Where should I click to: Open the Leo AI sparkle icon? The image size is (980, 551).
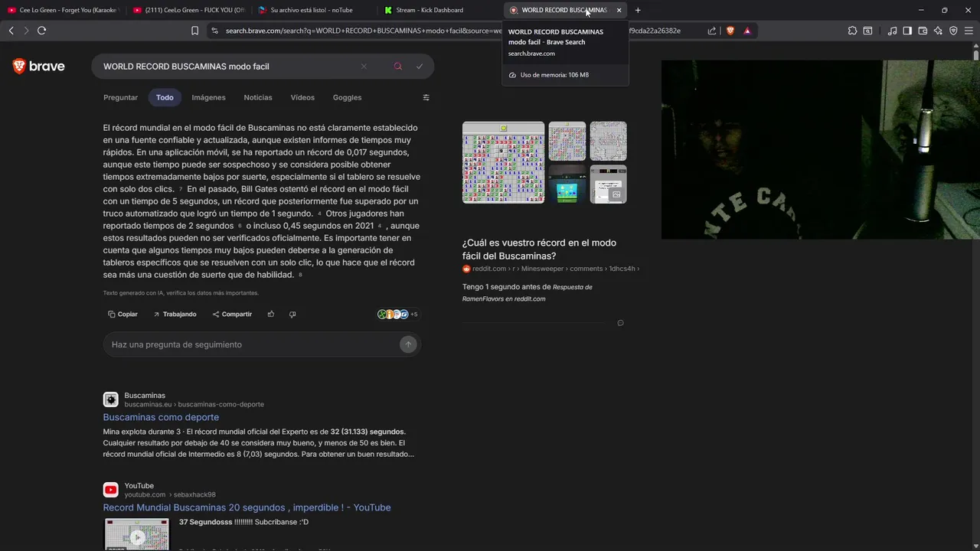(938, 31)
